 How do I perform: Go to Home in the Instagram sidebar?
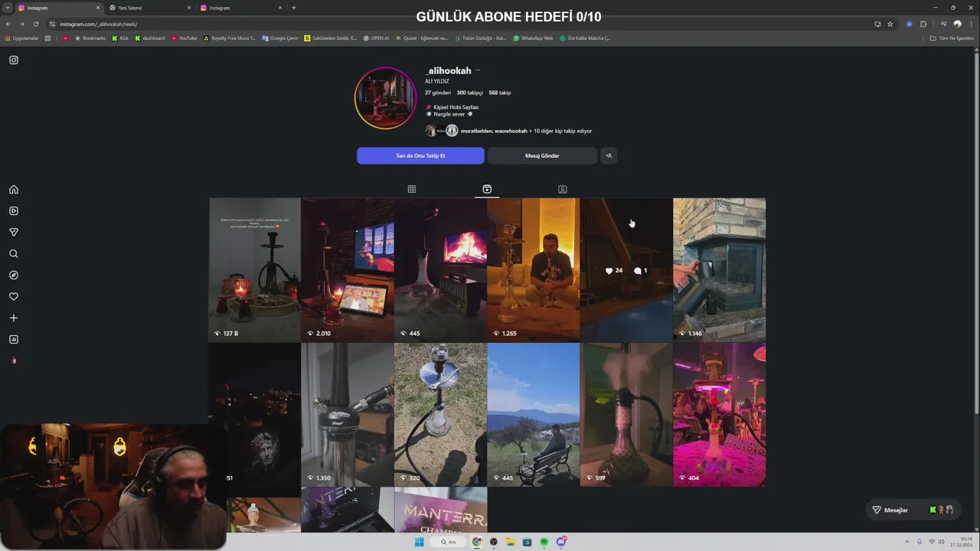tap(14, 190)
